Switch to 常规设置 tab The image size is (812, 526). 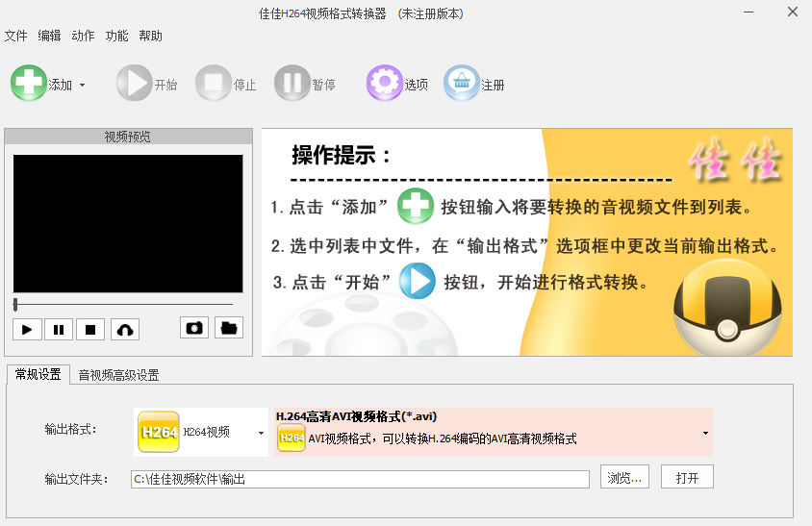click(38, 374)
